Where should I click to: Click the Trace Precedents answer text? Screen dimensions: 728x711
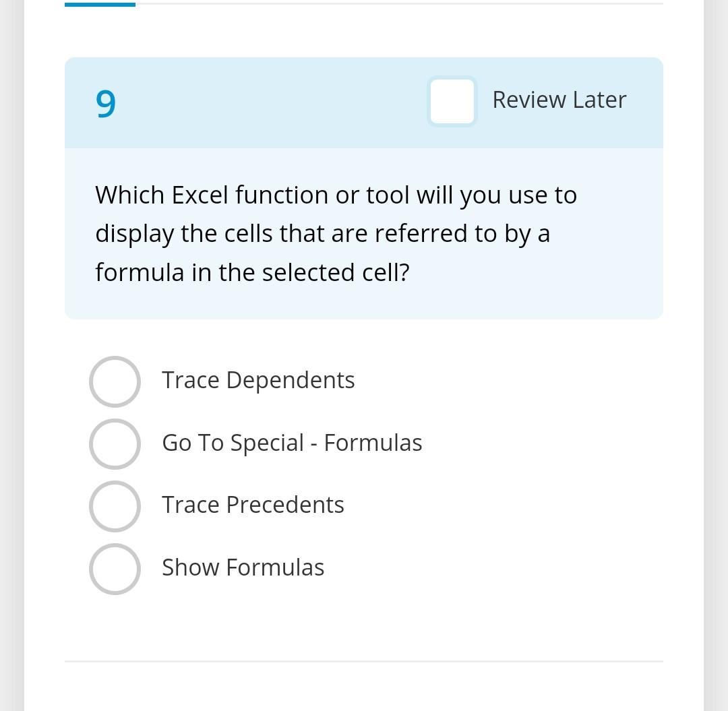point(253,504)
